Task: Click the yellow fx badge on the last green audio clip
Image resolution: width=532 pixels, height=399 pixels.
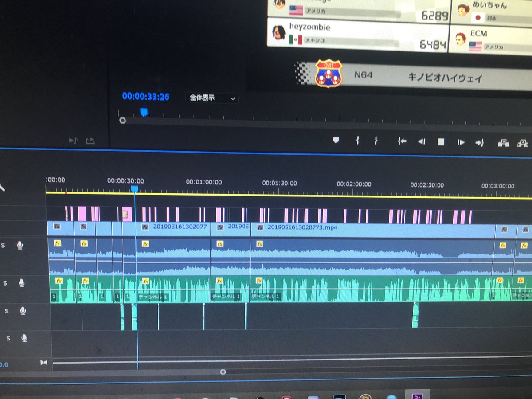Action: pos(521,280)
